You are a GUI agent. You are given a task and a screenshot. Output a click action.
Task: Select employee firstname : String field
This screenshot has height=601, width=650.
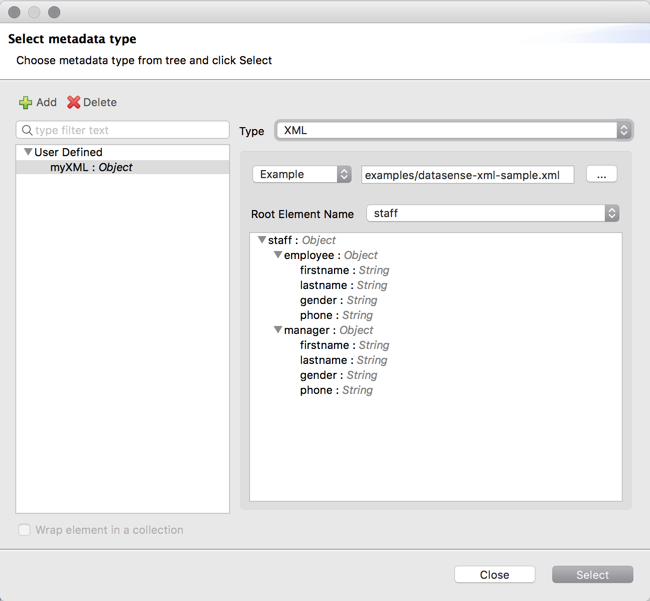pyautogui.click(x=343, y=271)
